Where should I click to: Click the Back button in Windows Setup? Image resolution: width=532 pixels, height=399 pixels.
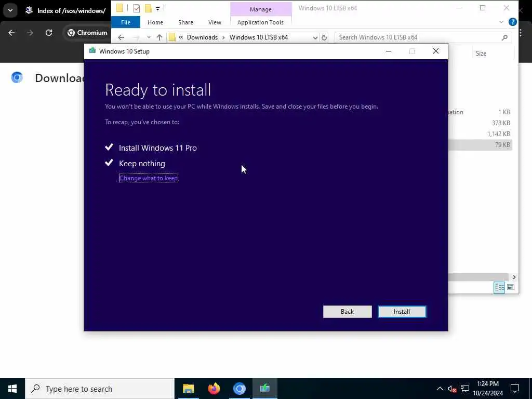click(347, 312)
